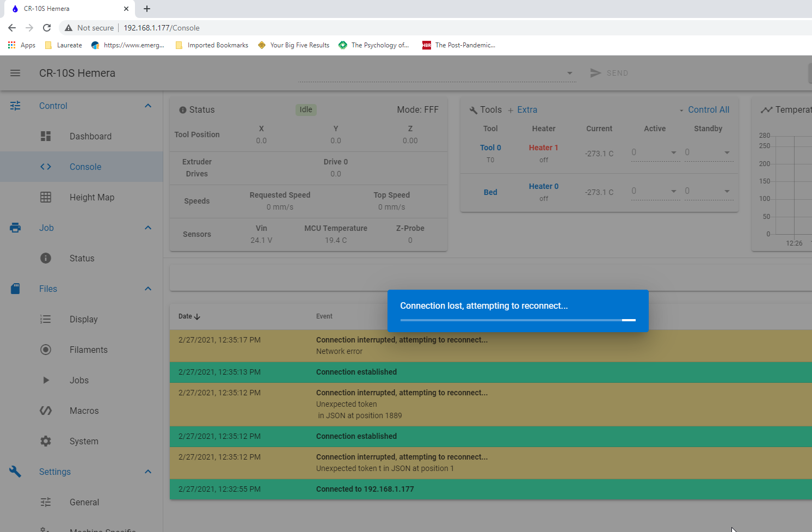
Task: Open Your Big Five Results bookmark
Action: (294, 45)
